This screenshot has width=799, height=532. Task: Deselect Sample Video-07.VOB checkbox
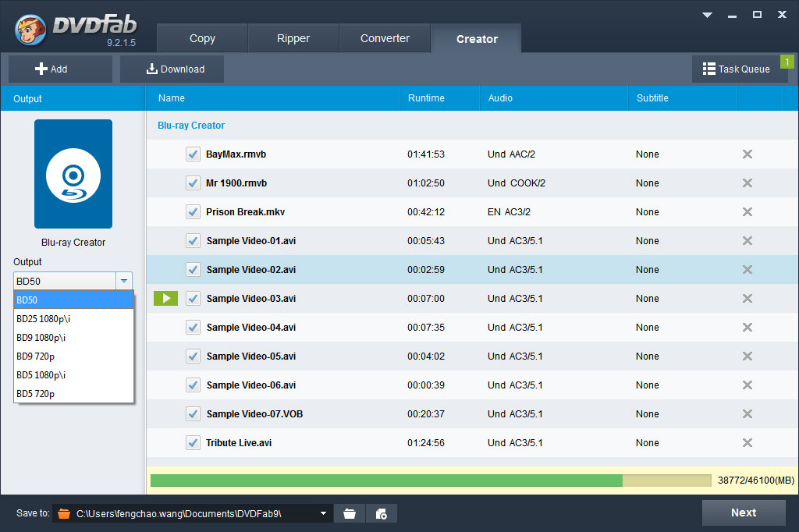tap(193, 414)
